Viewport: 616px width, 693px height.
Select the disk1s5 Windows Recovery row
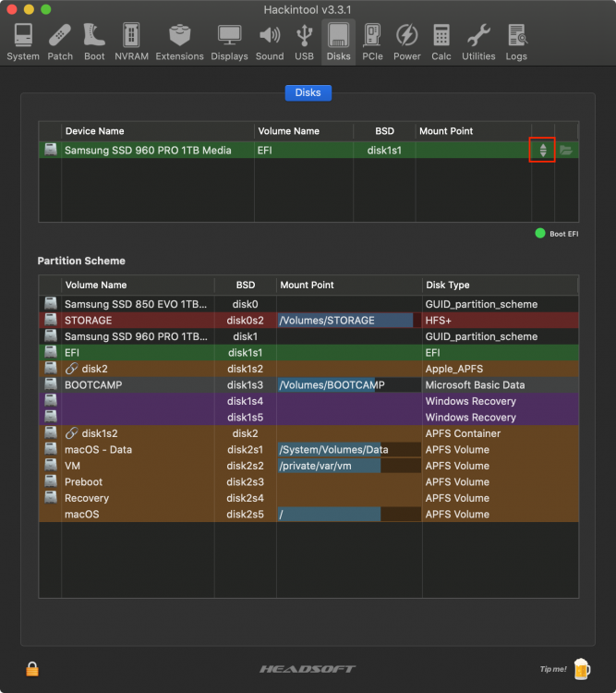pyautogui.click(x=308, y=418)
